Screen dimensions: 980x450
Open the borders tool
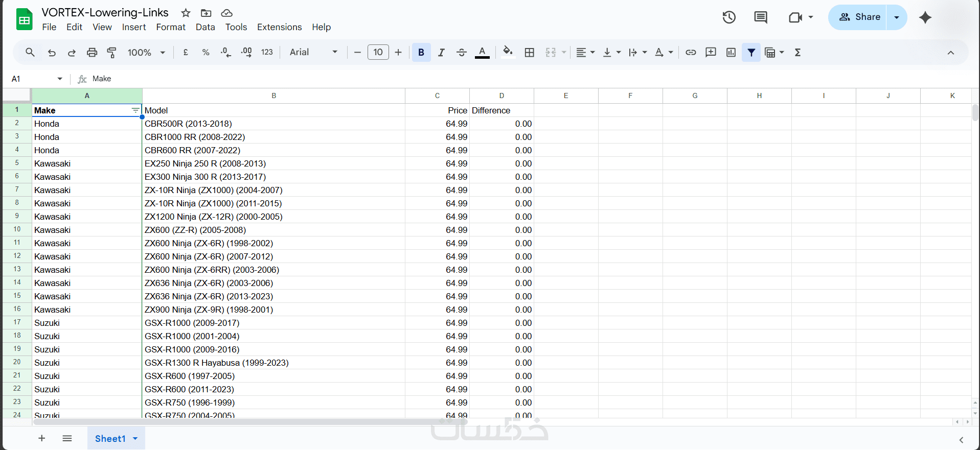[530, 52]
